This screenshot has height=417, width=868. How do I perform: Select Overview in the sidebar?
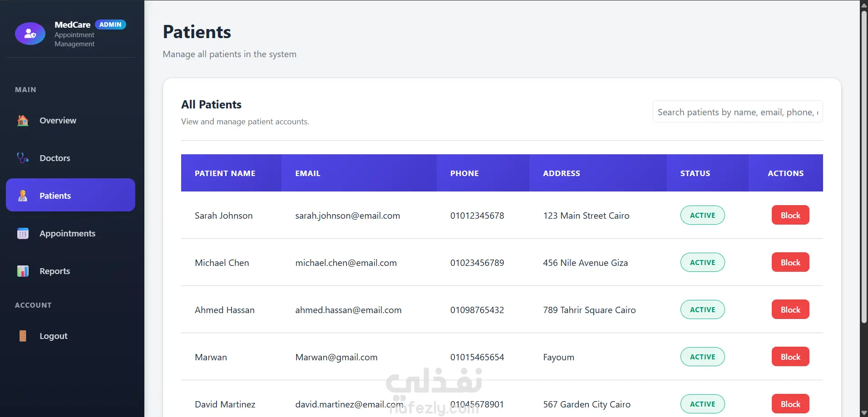58,121
